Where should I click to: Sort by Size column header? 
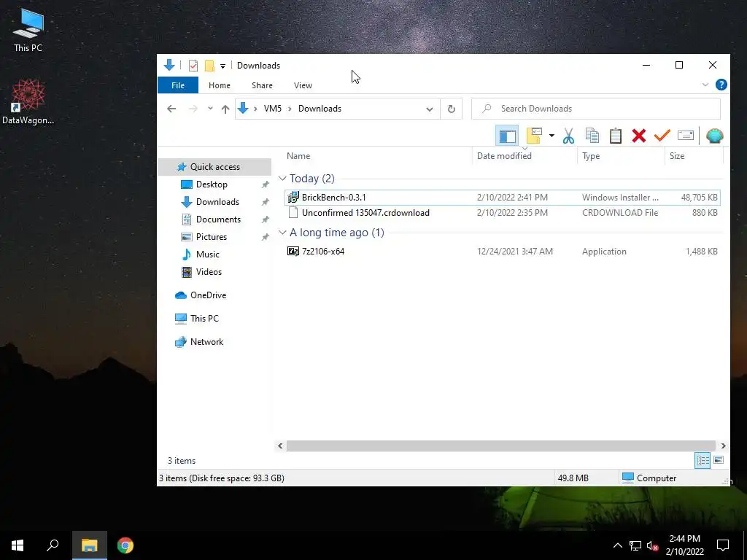676,156
